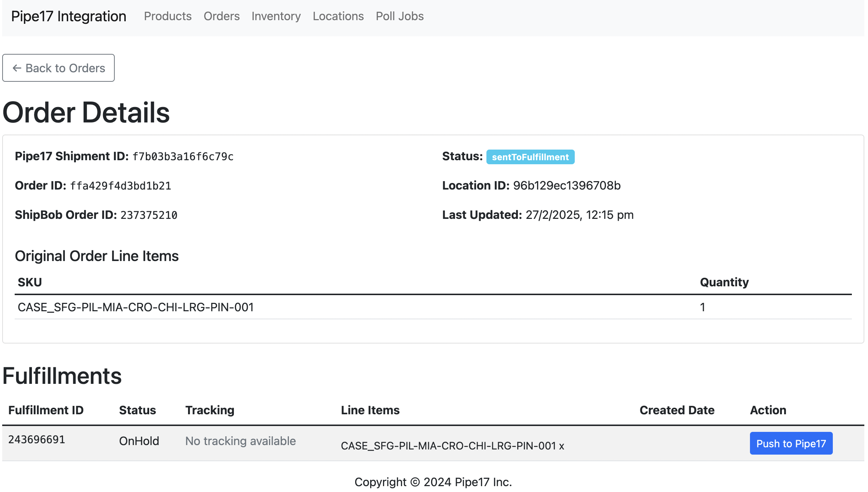Click the Fulfillment ID column header
868x492 pixels.
pos(46,410)
